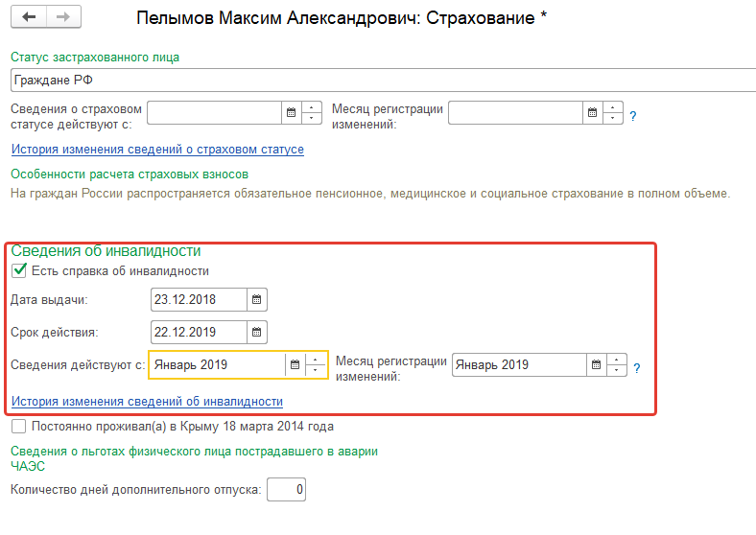Screen dimensions: 756x535
Task: Click the additional vacation days number field
Action: click(x=287, y=491)
